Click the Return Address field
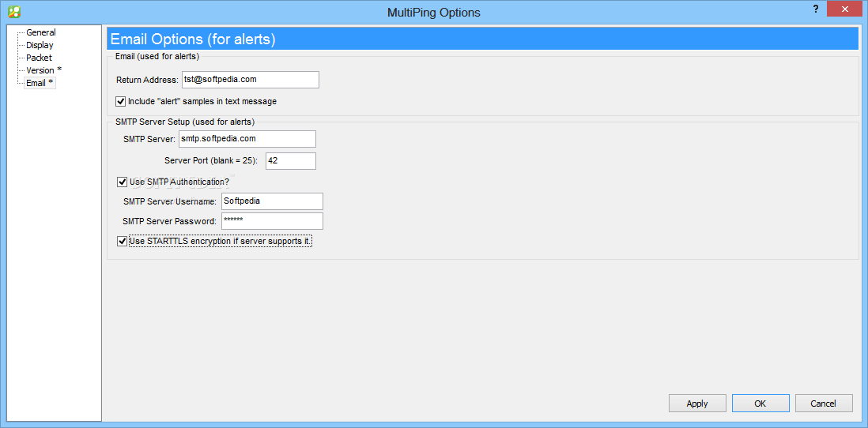This screenshot has height=428, width=868. coord(251,80)
